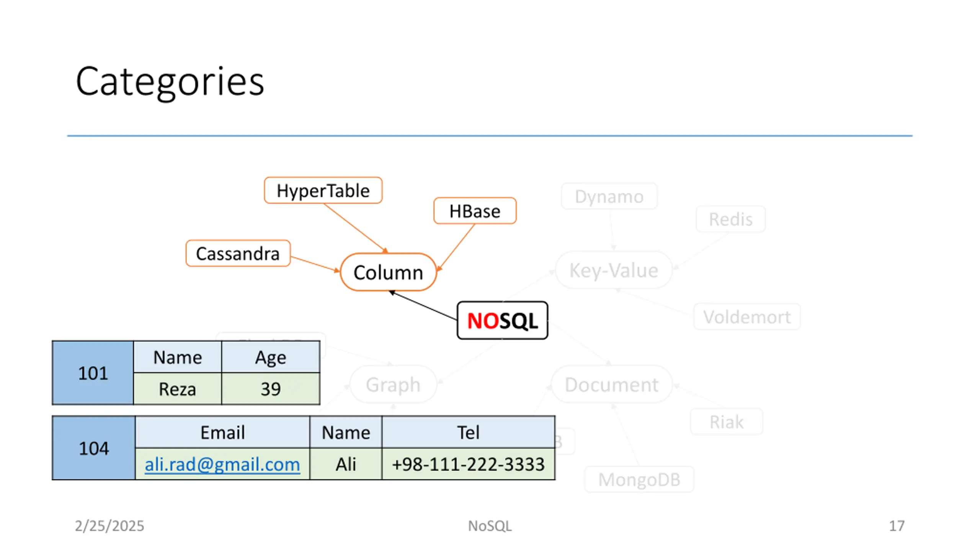Click the Column category node
980x551 pixels.
coord(388,272)
